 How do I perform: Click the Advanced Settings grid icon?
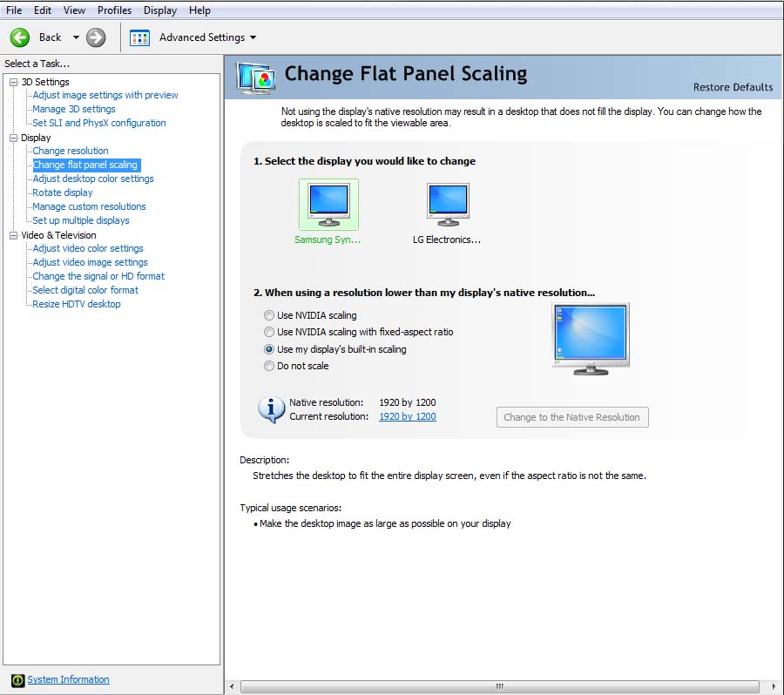[139, 37]
